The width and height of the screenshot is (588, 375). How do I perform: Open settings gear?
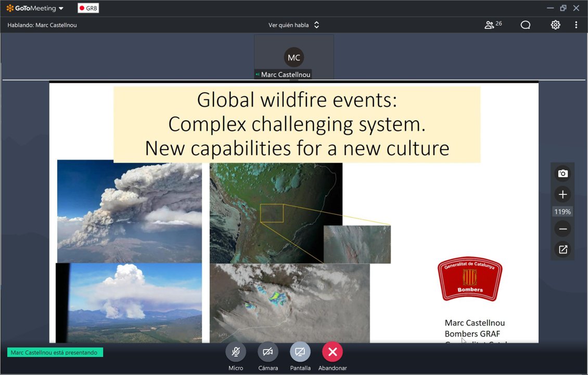click(x=555, y=25)
